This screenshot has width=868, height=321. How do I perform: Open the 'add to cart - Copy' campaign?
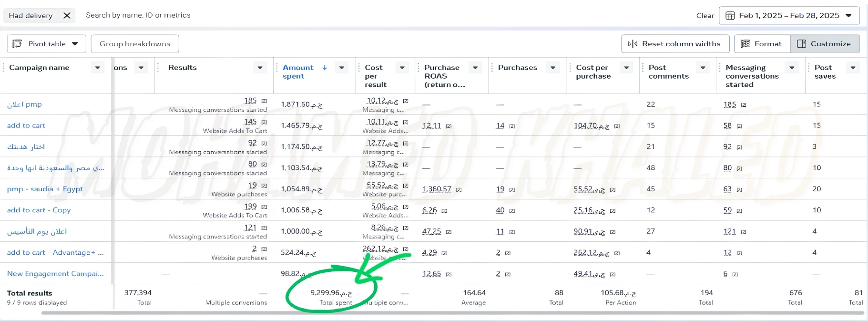[x=39, y=210]
